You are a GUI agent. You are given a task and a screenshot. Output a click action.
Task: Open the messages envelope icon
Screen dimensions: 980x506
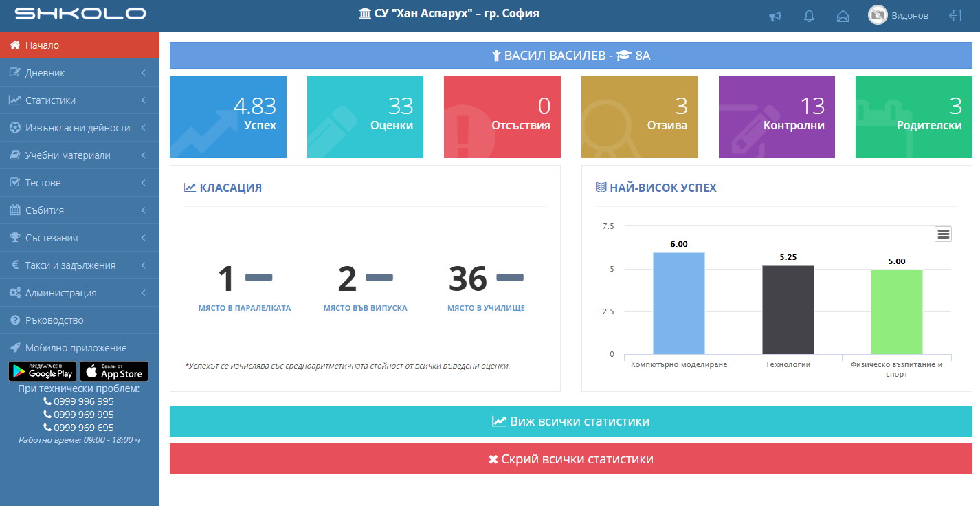point(843,16)
